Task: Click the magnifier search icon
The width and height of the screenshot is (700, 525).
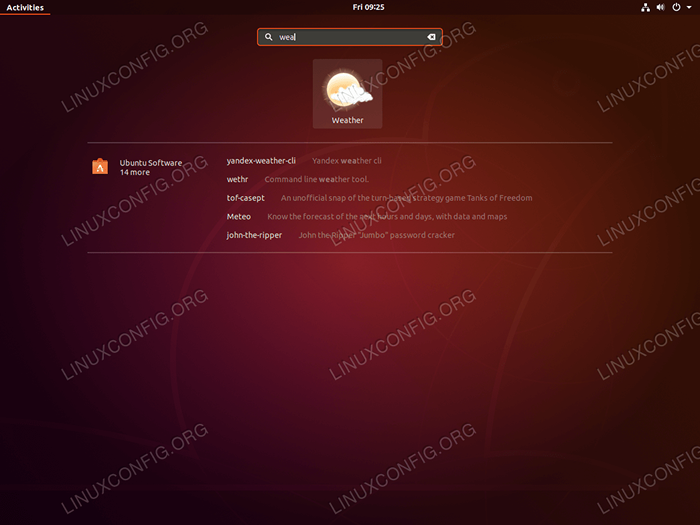Action: pyautogui.click(x=268, y=37)
